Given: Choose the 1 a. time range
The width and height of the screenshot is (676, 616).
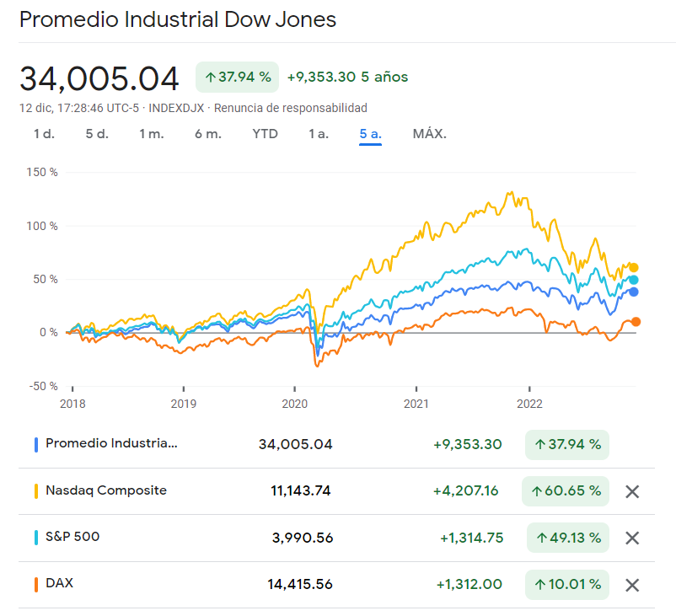Looking at the screenshot, I should [319, 134].
